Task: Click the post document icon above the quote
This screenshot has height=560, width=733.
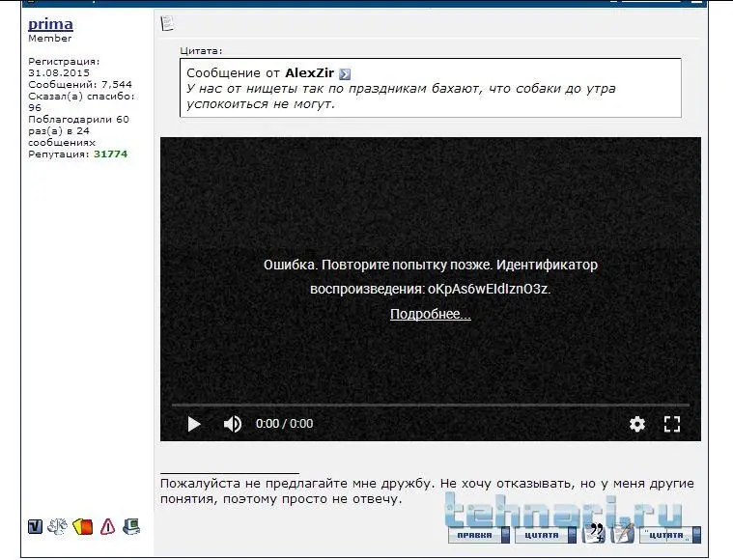Action: tap(167, 23)
